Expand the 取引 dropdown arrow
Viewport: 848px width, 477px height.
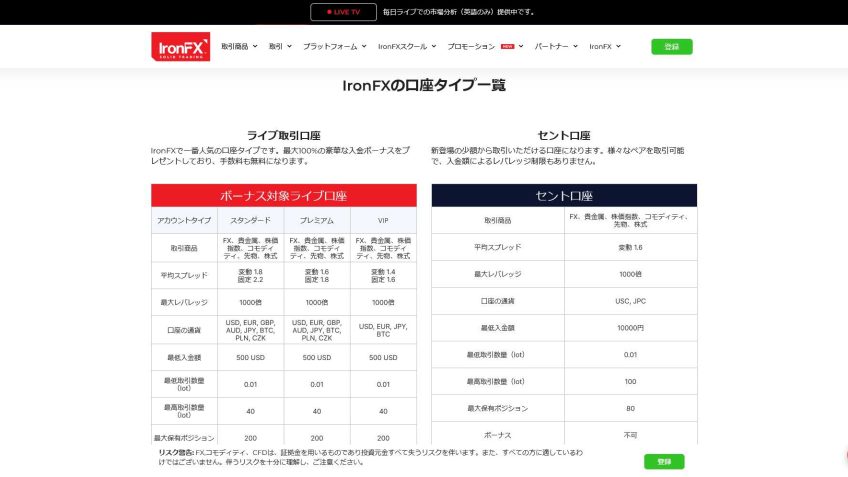(x=289, y=46)
